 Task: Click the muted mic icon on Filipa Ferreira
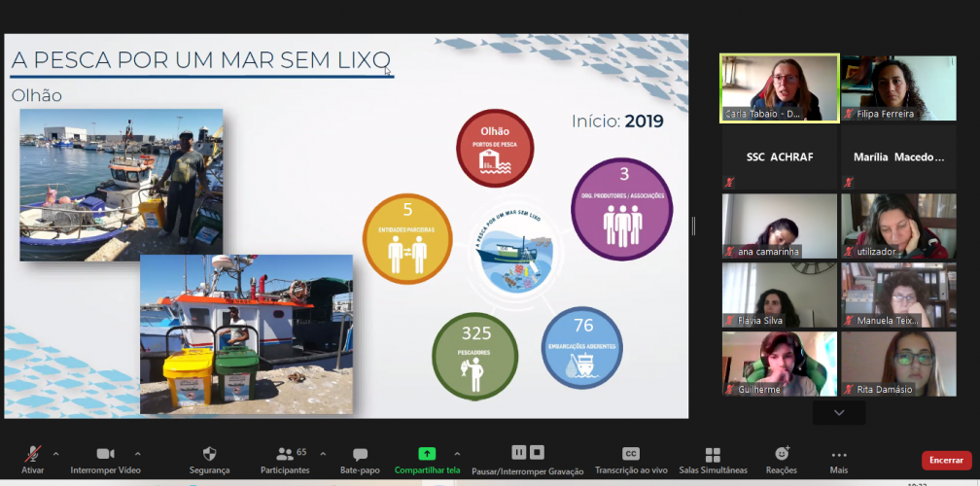(850, 114)
